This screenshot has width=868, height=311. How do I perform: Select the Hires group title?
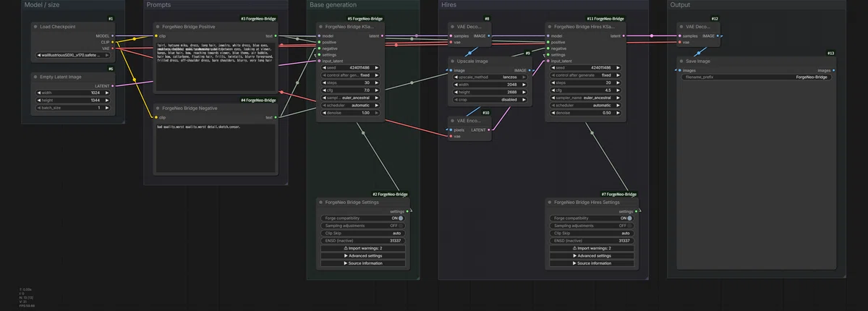[x=448, y=5]
